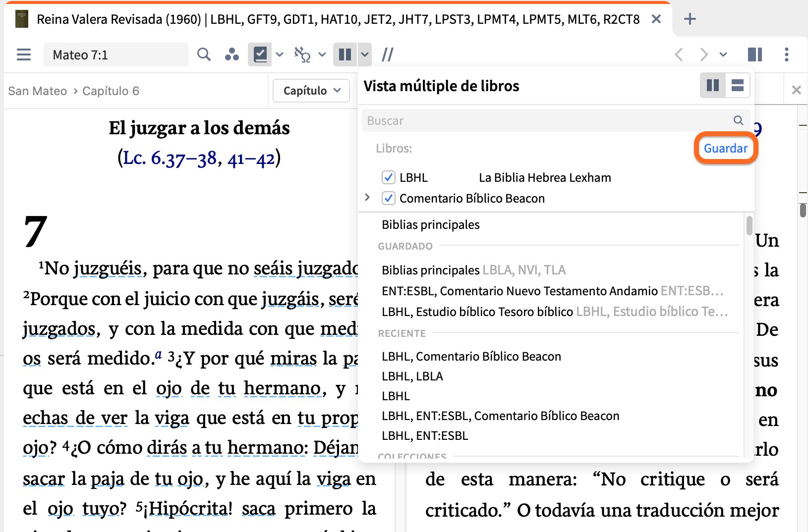
Task: Open navigation history dropdown arrow
Action: coord(723,54)
